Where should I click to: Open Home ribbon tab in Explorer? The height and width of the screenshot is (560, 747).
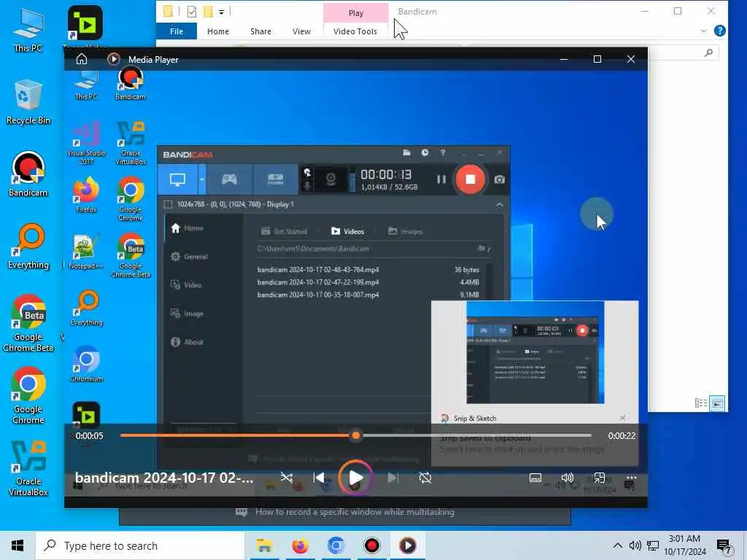point(218,31)
